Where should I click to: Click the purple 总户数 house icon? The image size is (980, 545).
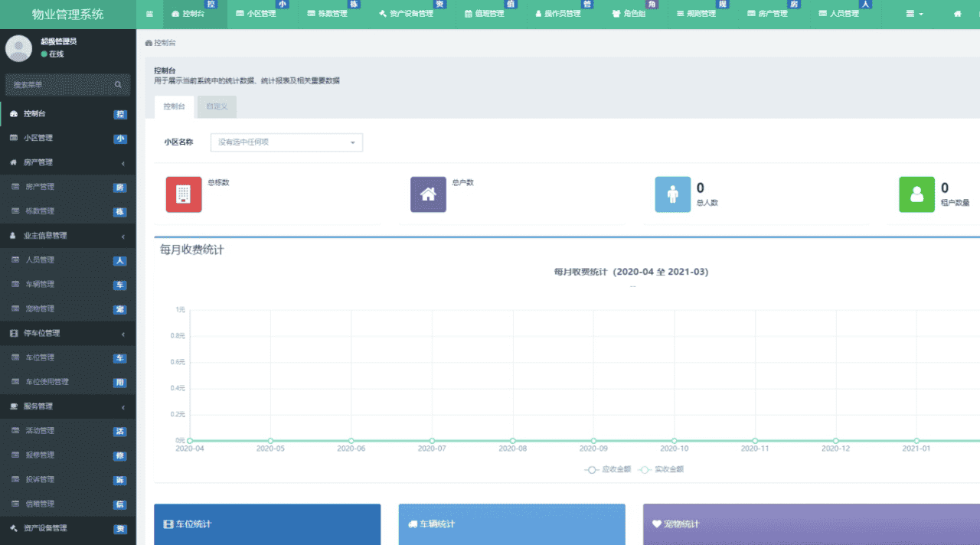point(428,194)
